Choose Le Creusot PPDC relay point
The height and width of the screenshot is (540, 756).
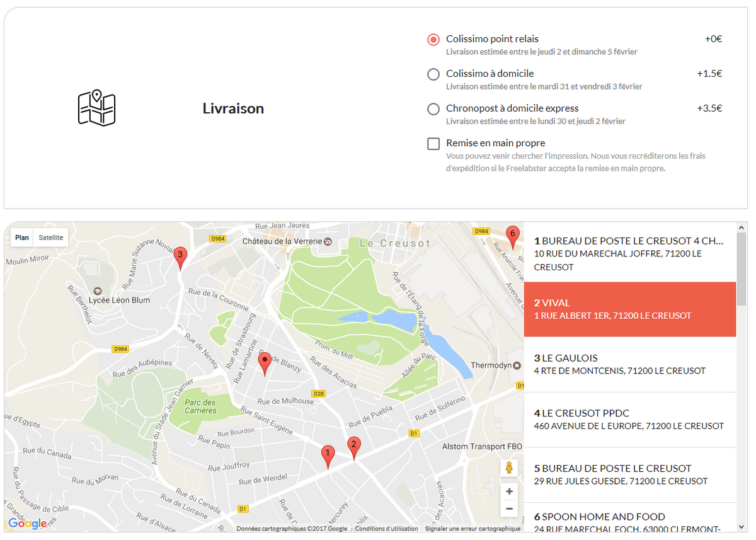(630, 420)
